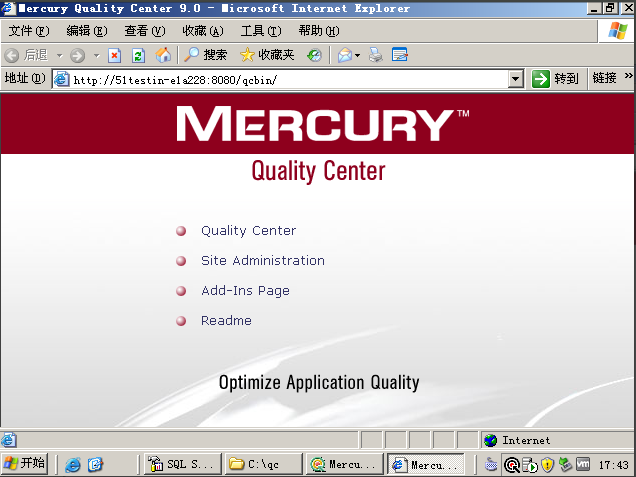Open the Mail envelope icon
Image resolution: width=636 pixels, height=477 pixels.
point(345,55)
